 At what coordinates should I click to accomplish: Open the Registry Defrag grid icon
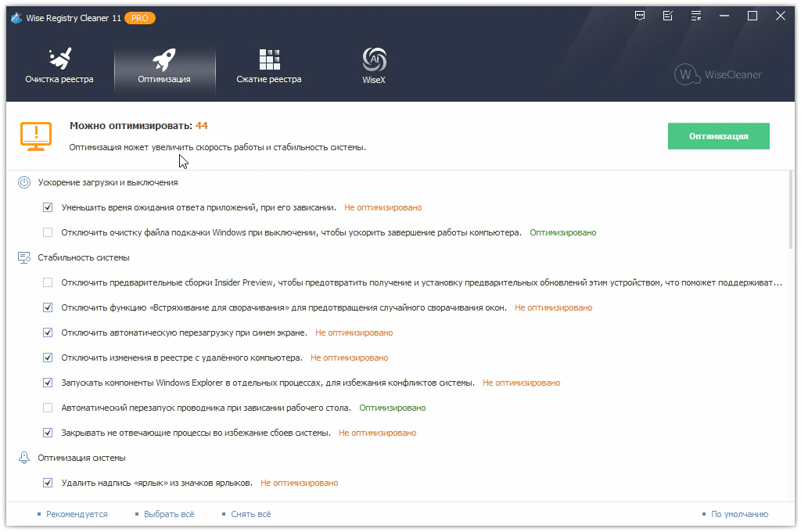[x=269, y=59]
